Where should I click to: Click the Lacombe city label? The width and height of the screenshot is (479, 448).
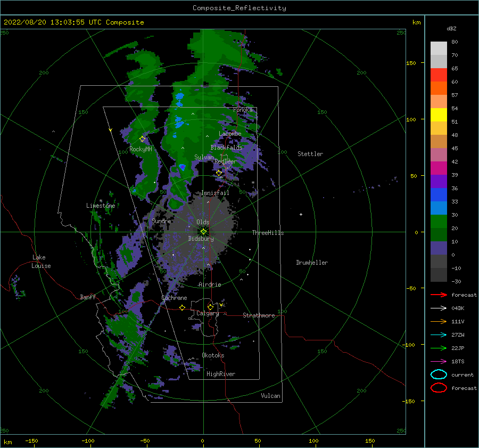coord(230,134)
